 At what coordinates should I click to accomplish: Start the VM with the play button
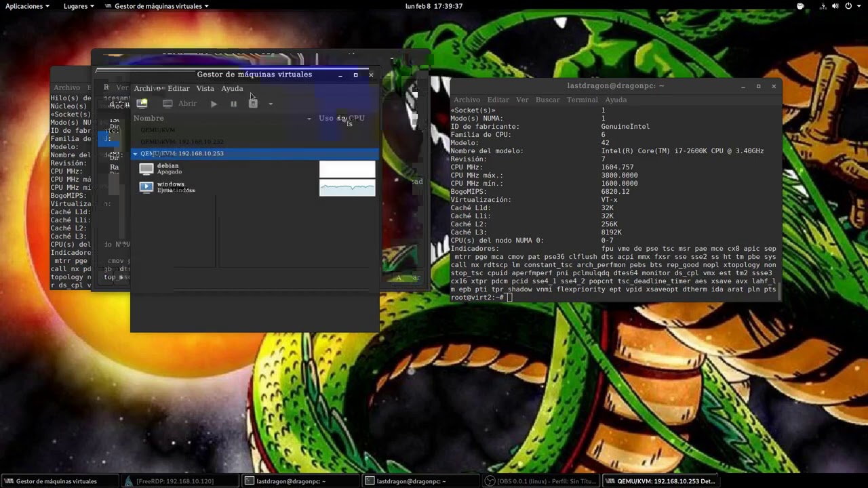(x=214, y=104)
